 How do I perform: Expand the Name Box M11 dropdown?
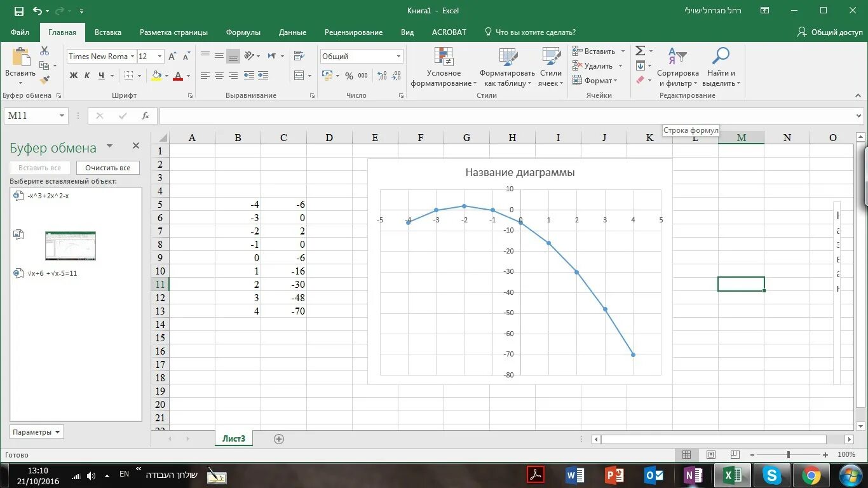[62, 116]
